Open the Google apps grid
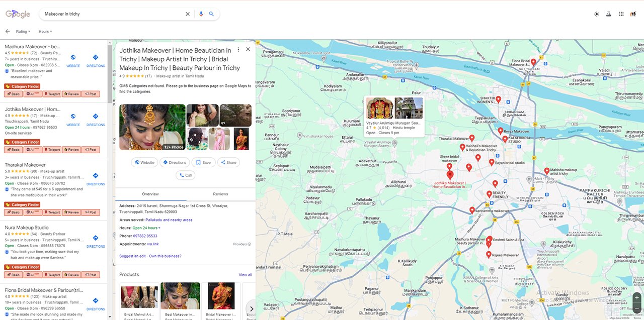Screen dimensions: 644x320 621,14
